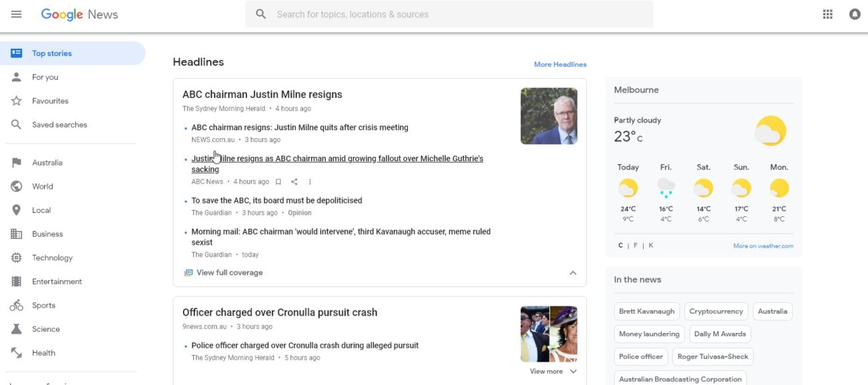The image size is (868, 385).
Task: Click the Australian Broadcasting Corporation chip
Action: (x=680, y=379)
